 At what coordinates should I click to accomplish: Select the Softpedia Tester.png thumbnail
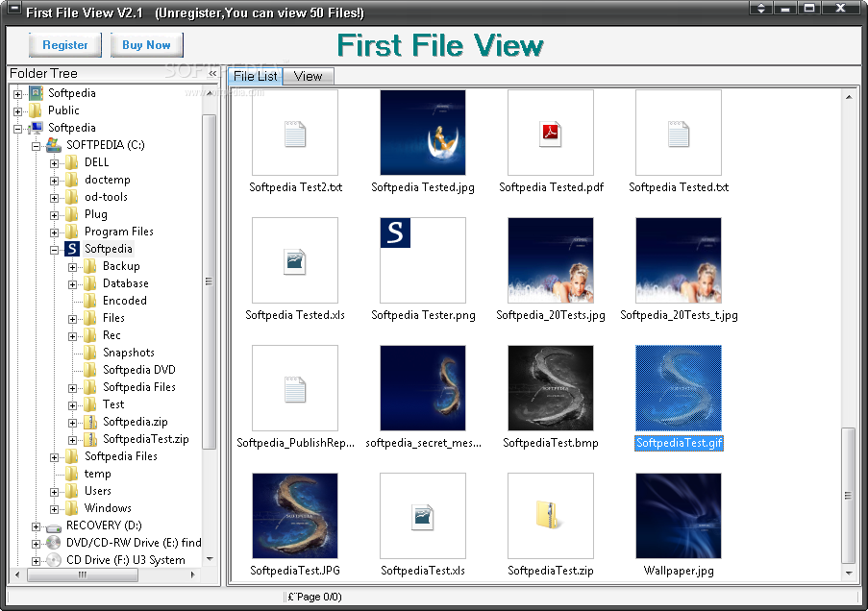coord(423,260)
